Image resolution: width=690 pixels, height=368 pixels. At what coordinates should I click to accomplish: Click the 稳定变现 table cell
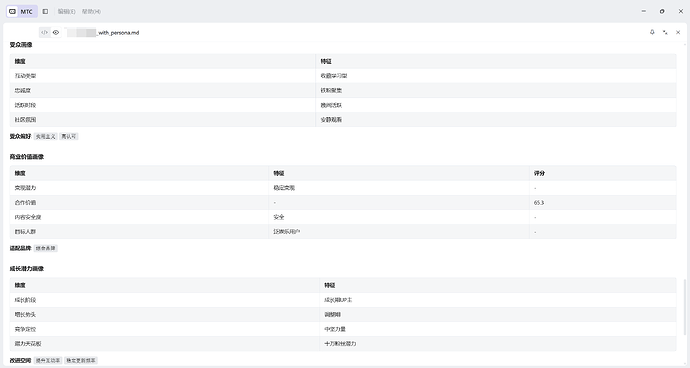tap(399, 188)
